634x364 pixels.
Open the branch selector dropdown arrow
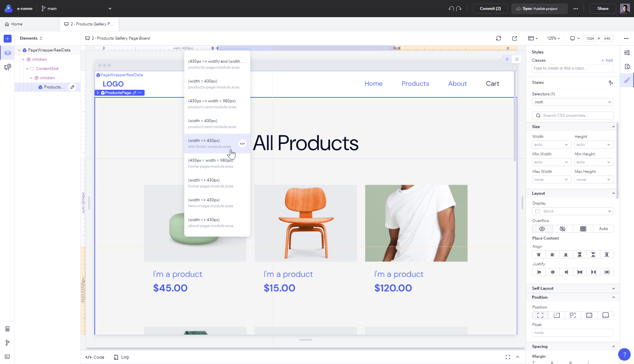coord(110,9)
